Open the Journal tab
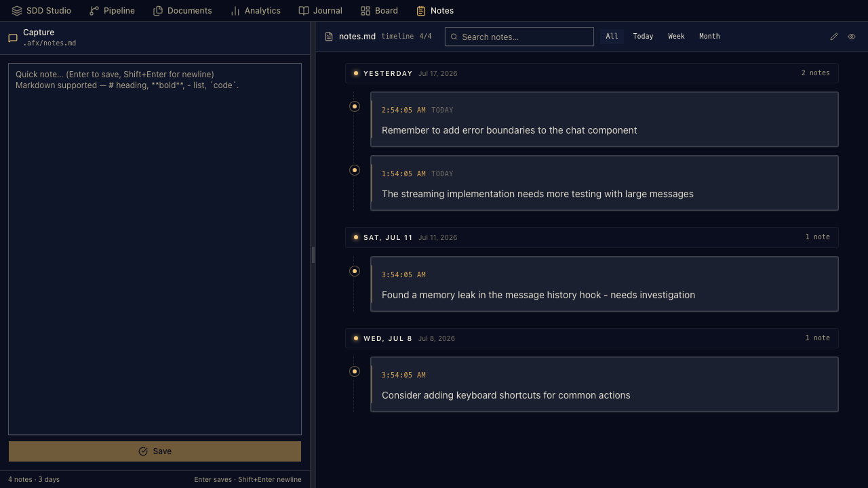This screenshot has width=868, height=488. coord(321,11)
